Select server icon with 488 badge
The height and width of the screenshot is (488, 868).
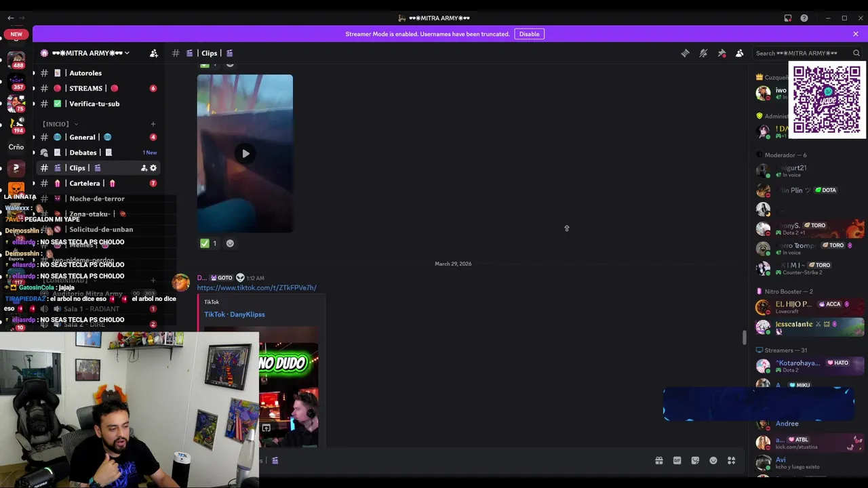point(16,60)
